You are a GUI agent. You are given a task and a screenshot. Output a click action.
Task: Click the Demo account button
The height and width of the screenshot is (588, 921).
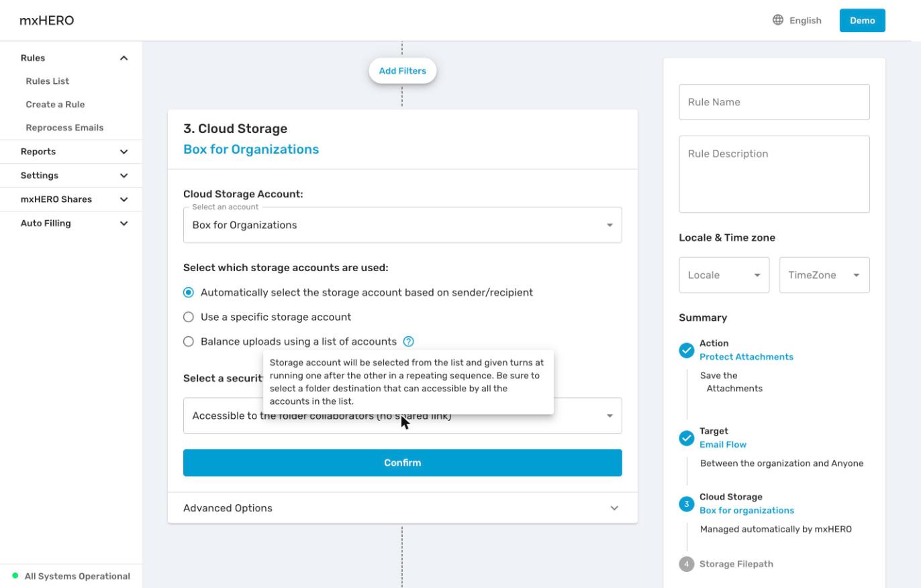tap(863, 20)
